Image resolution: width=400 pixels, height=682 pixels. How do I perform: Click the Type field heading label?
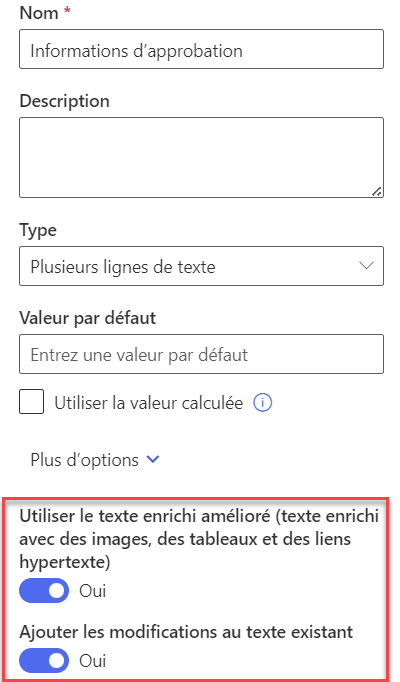point(38,231)
